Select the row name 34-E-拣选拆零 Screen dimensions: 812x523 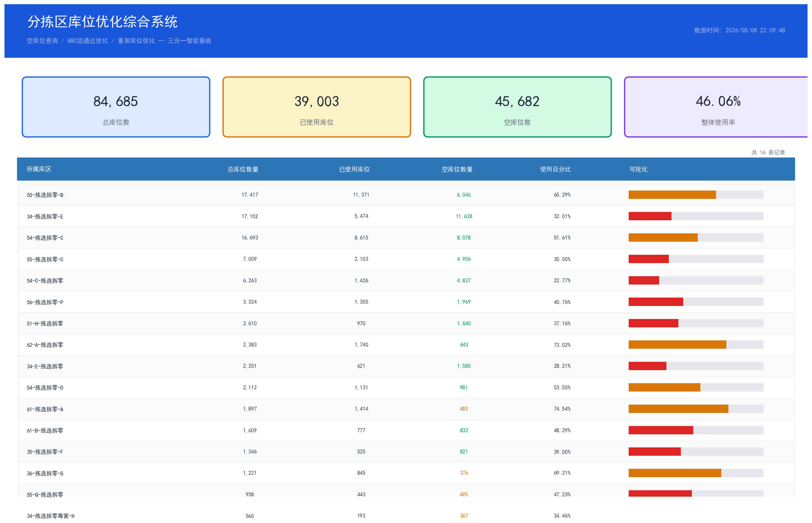[x=45, y=366]
